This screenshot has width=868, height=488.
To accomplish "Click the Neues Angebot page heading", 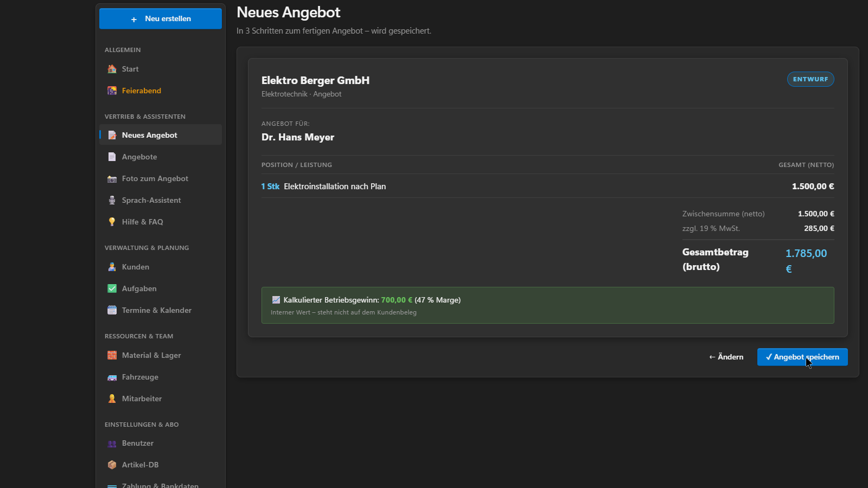I will pos(289,12).
